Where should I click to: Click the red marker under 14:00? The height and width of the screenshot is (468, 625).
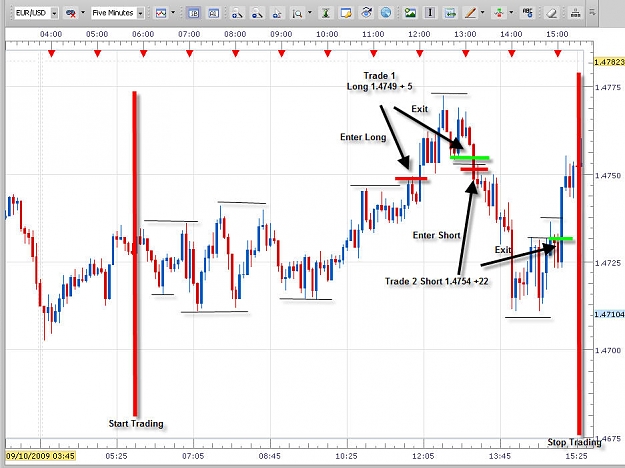(x=512, y=53)
